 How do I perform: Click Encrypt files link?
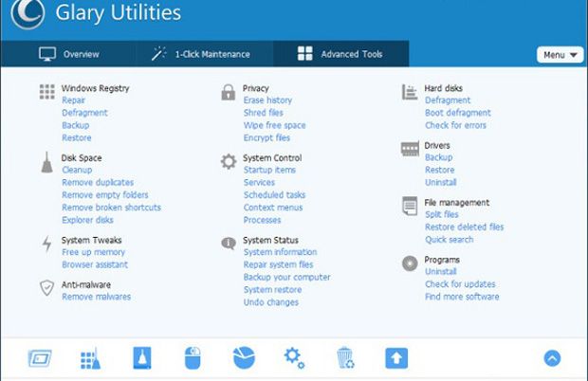pos(266,137)
